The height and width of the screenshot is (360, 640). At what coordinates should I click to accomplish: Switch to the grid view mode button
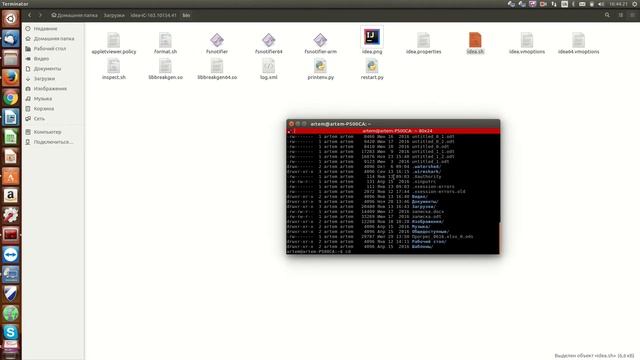[621, 15]
